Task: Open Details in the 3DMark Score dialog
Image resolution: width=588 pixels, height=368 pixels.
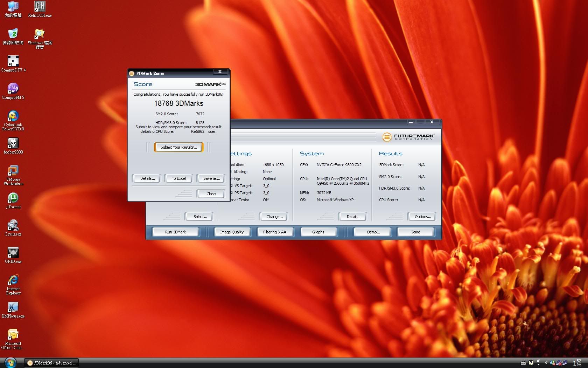Action: (x=147, y=178)
